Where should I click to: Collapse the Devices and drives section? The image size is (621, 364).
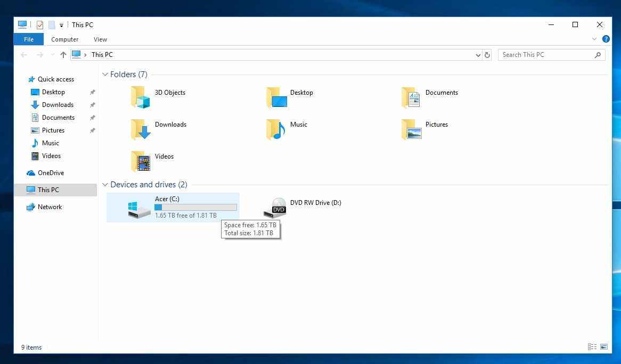pos(105,185)
